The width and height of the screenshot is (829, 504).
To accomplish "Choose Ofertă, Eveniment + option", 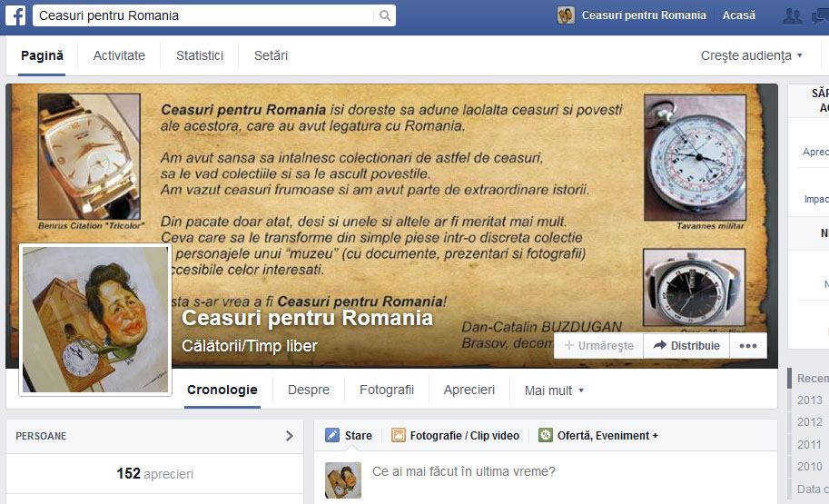I will [x=607, y=436].
